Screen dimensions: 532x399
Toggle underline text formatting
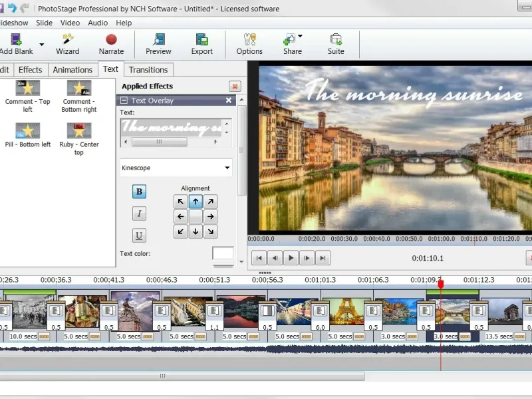[x=139, y=235]
